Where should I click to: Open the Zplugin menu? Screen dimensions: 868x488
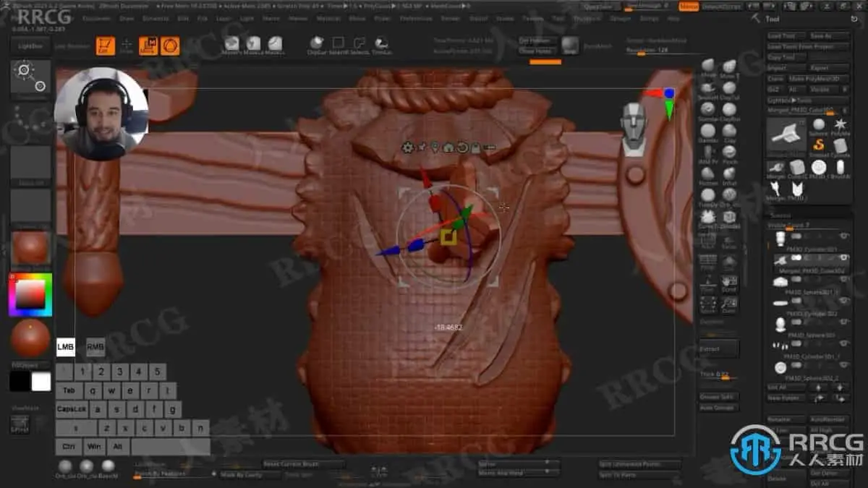(621, 19)
